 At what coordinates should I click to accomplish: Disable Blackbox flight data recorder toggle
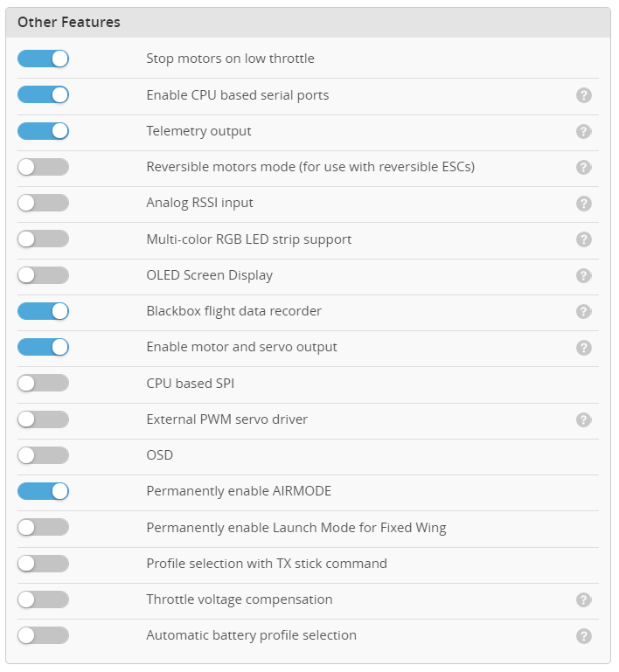coord(43,311)
